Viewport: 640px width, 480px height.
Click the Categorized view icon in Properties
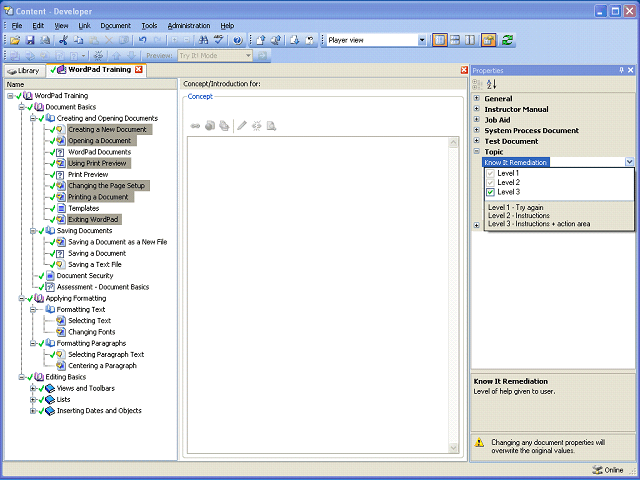tap(477, 84)
